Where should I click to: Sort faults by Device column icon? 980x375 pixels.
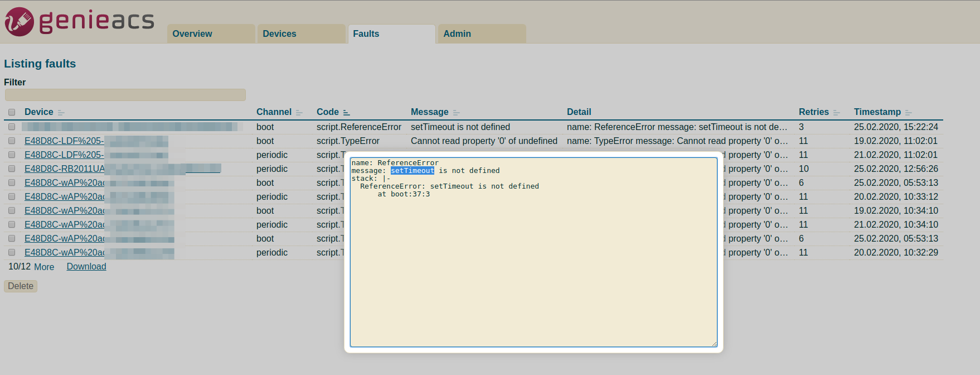point(61,113)
